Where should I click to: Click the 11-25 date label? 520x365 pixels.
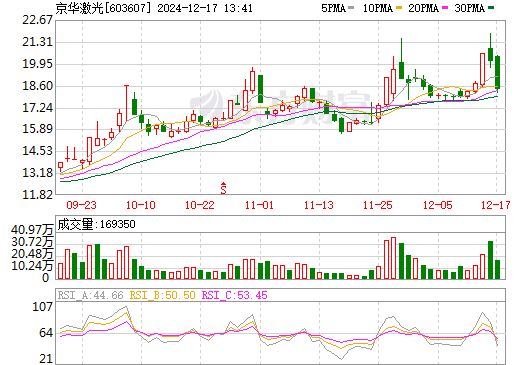coord(378,205)
